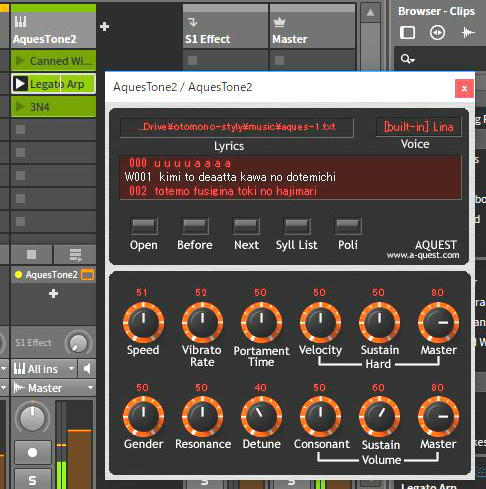Stop S1 Effect track clip slot
This screenshot has width=486, height=489.
(x=192, y=60)
